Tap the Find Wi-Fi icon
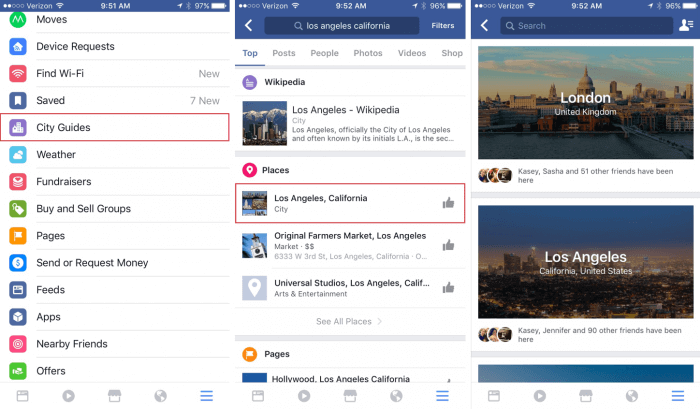 coord(18,74)
